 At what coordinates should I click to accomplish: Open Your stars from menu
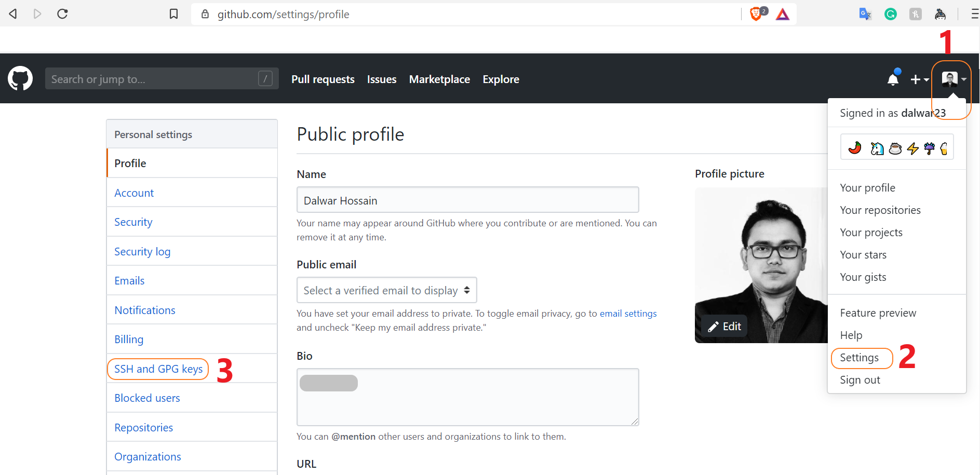863,255
